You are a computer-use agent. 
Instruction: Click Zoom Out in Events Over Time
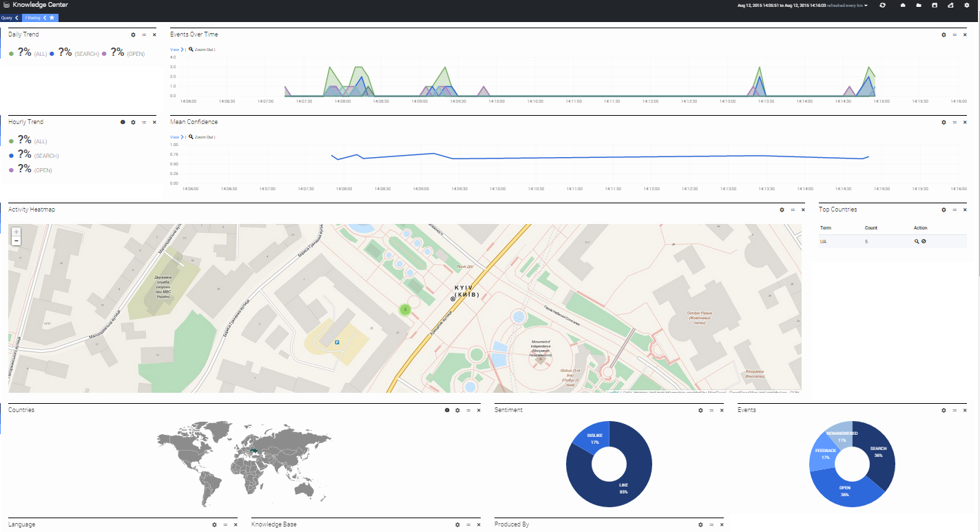(x=201, y=50)
